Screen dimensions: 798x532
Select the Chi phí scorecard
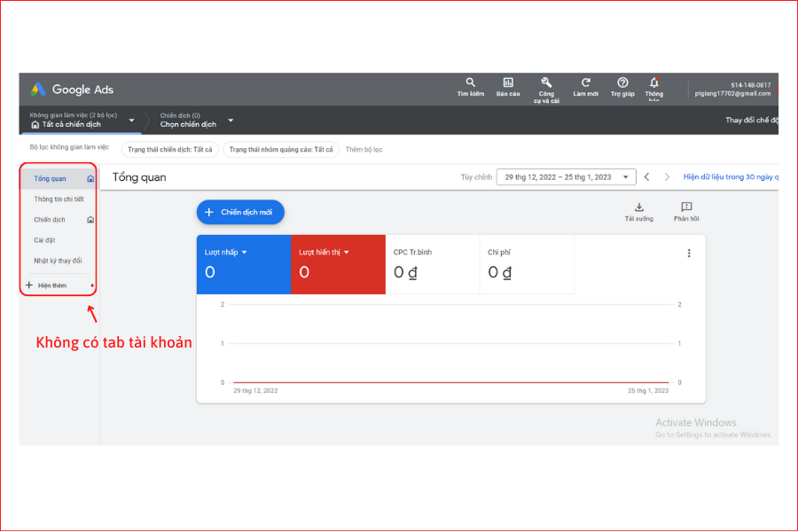coord(527,265)
